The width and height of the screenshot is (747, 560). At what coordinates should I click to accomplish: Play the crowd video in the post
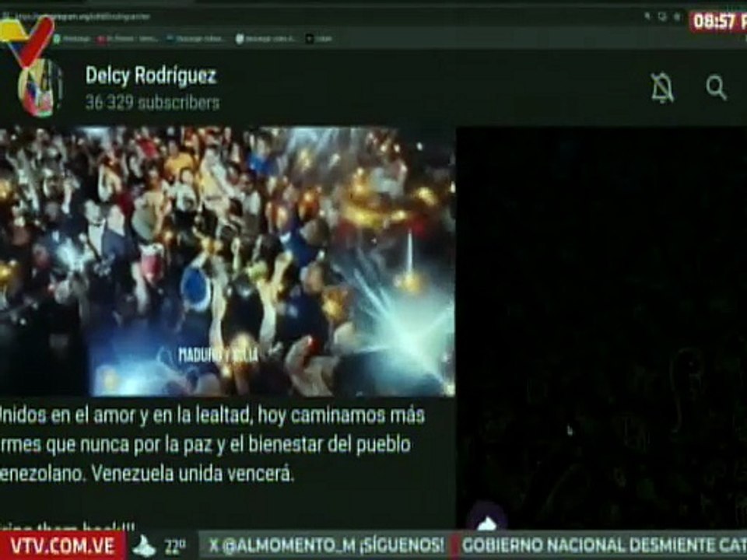point(227,261)
